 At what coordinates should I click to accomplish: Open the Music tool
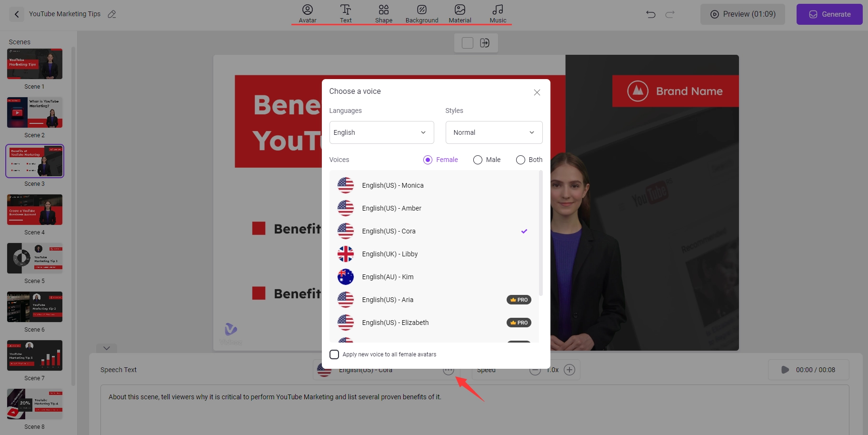point(498,13)
